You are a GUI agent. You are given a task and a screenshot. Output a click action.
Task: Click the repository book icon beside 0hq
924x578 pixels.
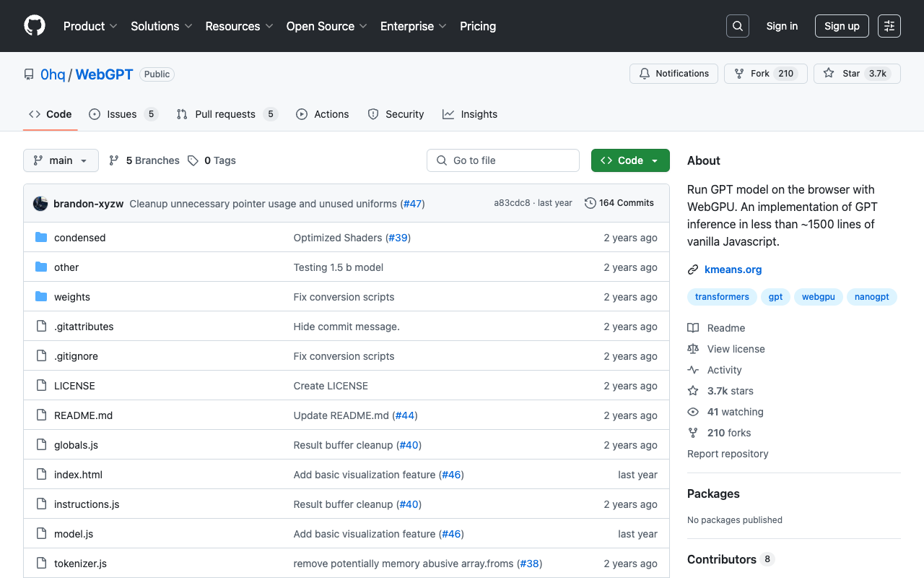pyautogui.click(x=29, y=74)
